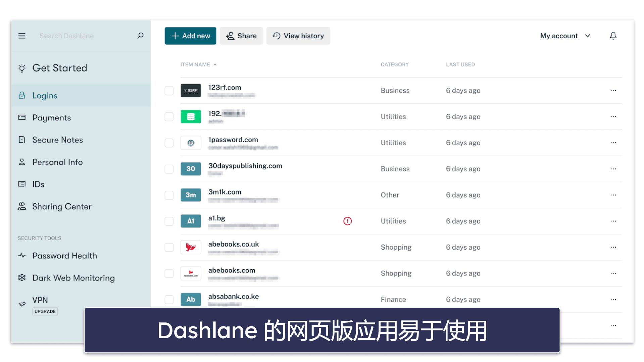Select the abebooks.com checkbox

coord(169,273)
